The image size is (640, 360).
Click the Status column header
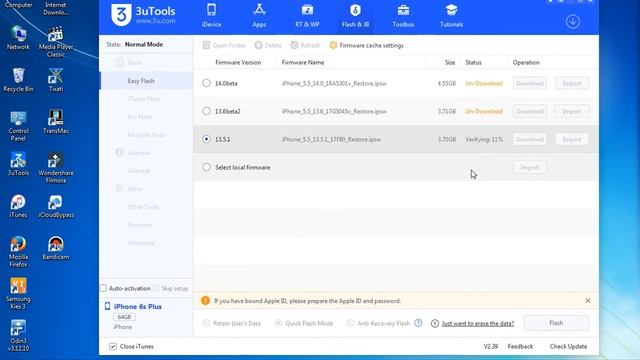click(x=473, y=62)
